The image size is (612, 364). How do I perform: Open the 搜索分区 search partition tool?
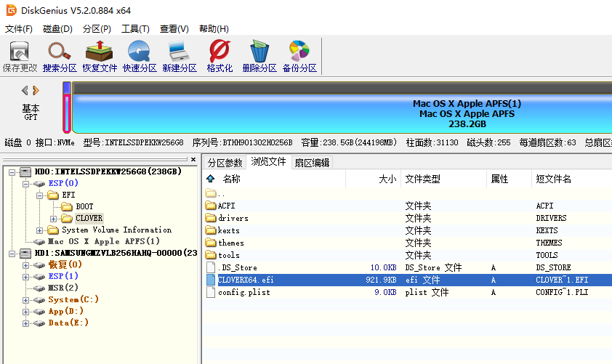point(60,57)
